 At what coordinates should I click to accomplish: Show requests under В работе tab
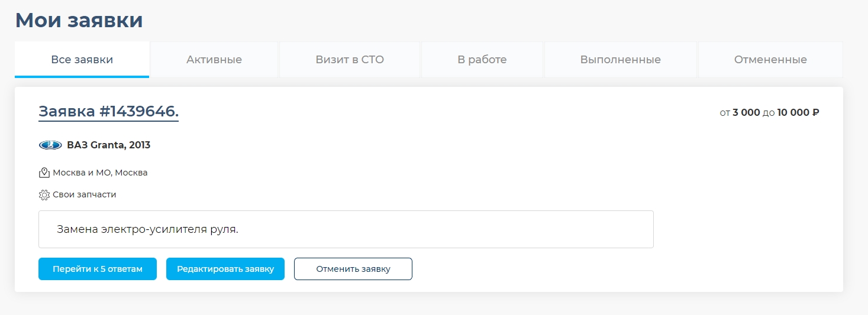[x=482, y=60]
